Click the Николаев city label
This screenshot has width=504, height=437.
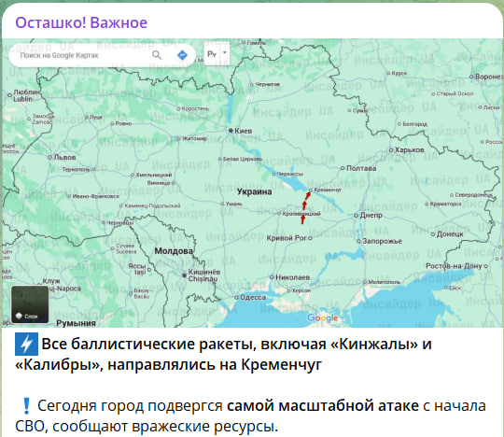click(x=292, y=277)
